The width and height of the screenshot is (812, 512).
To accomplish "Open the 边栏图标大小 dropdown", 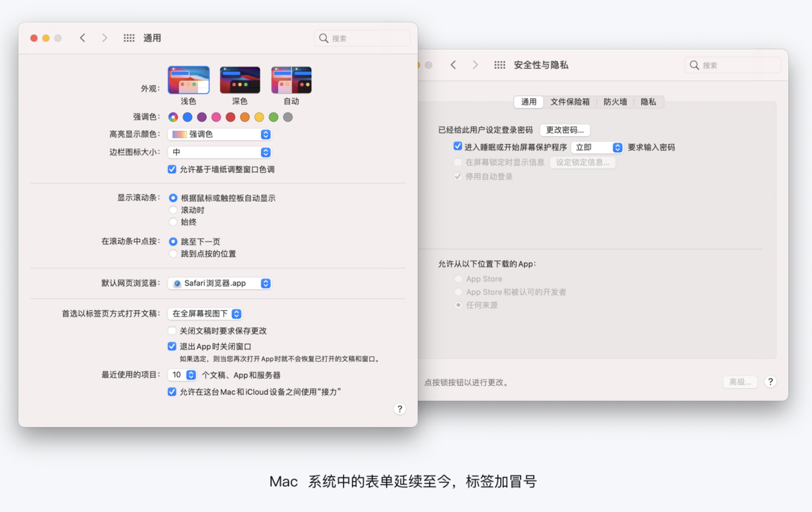I will [220, 152].
